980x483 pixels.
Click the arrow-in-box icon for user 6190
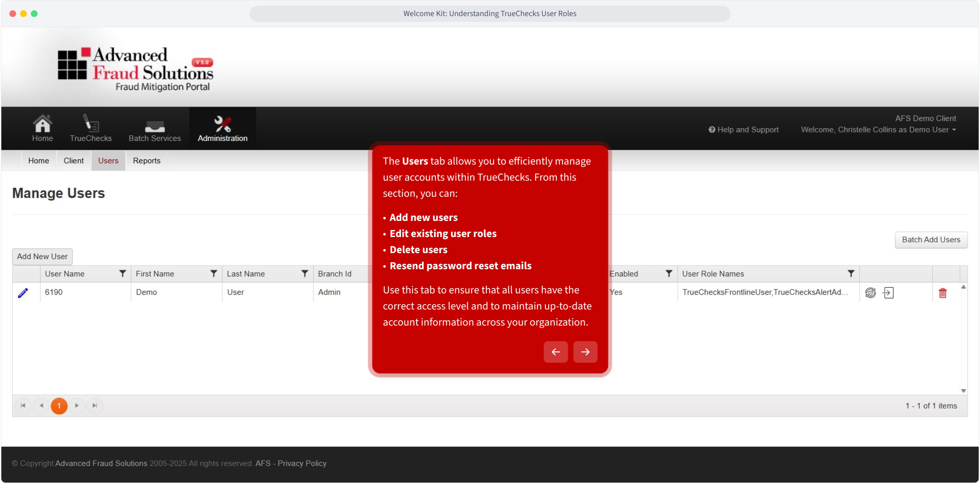click(888, 293)
